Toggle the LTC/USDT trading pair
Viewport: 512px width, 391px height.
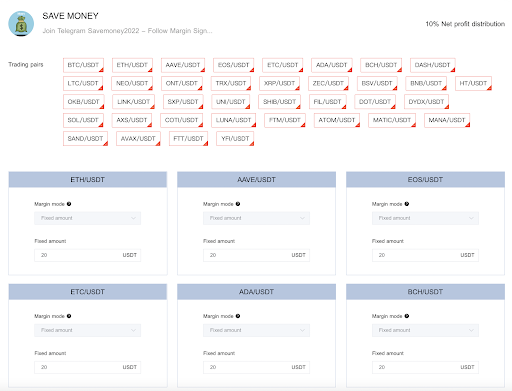83,83
